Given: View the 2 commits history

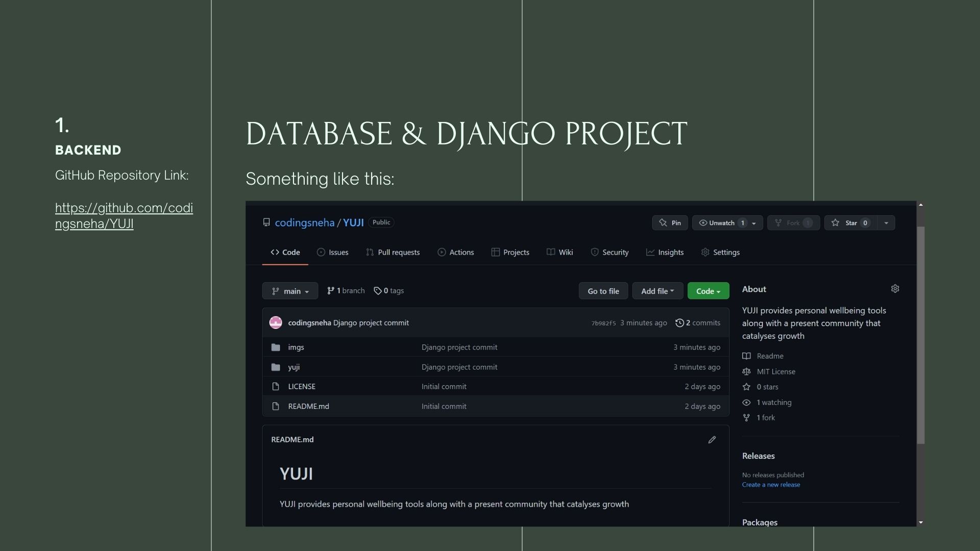Looking at the screenshot, I should [x=698, y=323].
